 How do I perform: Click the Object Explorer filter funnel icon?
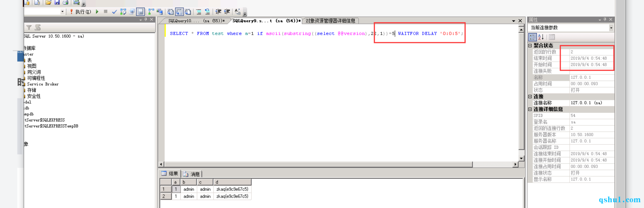(29, 27)
